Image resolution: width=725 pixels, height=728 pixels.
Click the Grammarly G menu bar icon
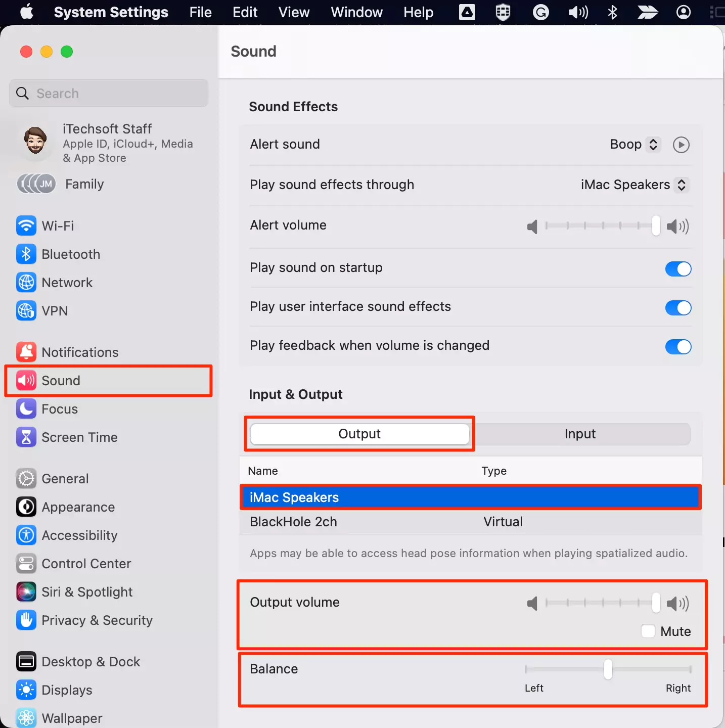click(x=540, y=12)
